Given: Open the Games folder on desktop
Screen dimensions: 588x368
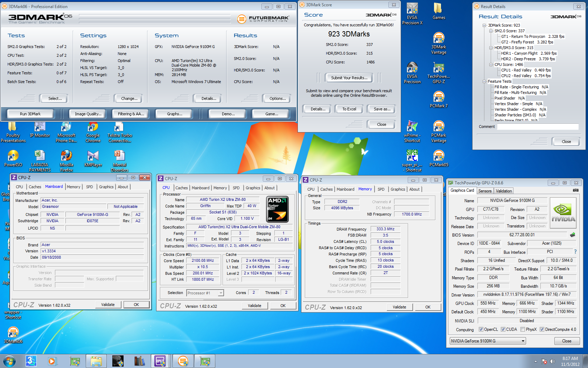Looking at the screenshot, I should tap(439, 11).
